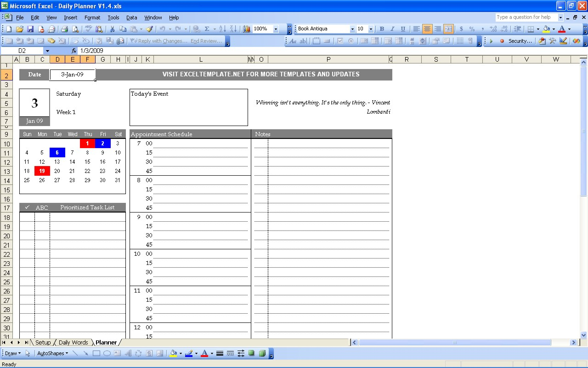
Task: Save the workbook with the floppy icon
Action: (30, 29)
